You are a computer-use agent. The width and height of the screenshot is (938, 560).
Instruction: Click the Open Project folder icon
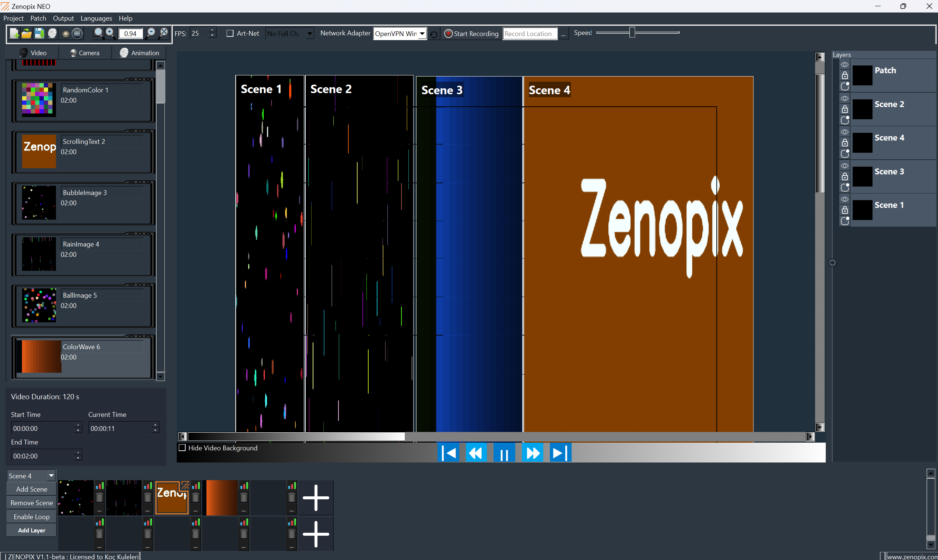tap(27, 33)
